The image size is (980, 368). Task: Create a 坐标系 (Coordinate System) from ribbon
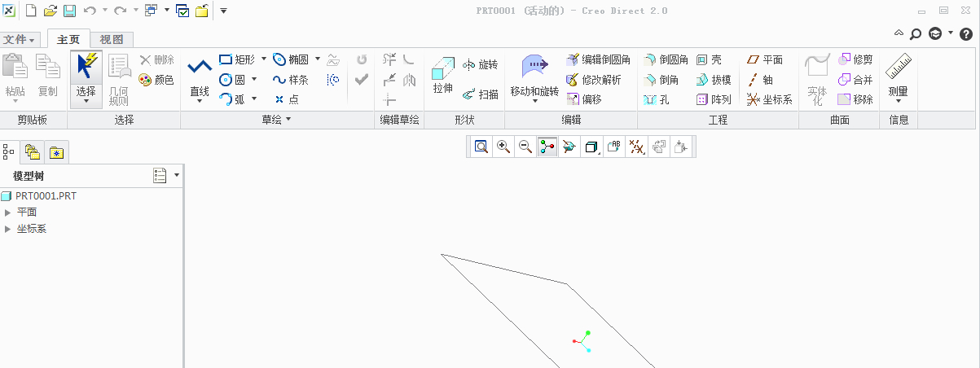point(770,99)
